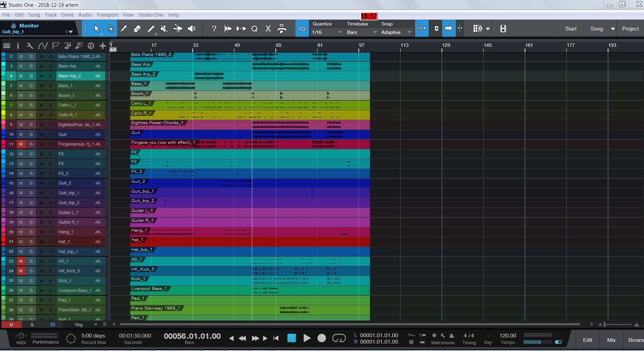Select the Eraser tool
The width and height of the screenshot is (644, 351).
[x=137, y=29]
